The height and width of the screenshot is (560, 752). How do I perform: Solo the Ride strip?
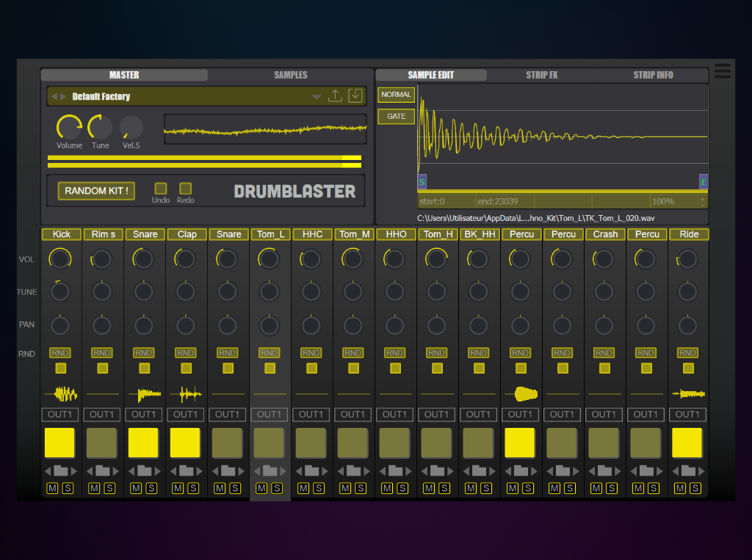click(x=695, y=488)
